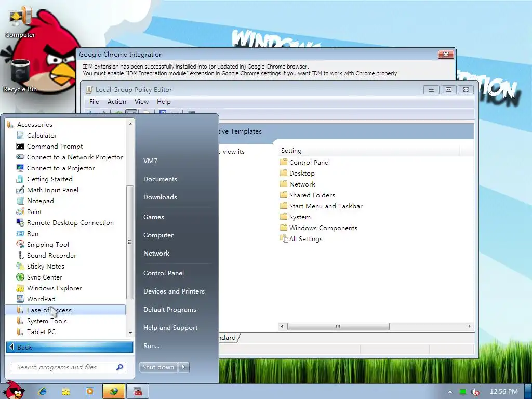Screen dimensions: 532x399
Task: Open Computer desktop icon
Action: [x=20, y=22]
